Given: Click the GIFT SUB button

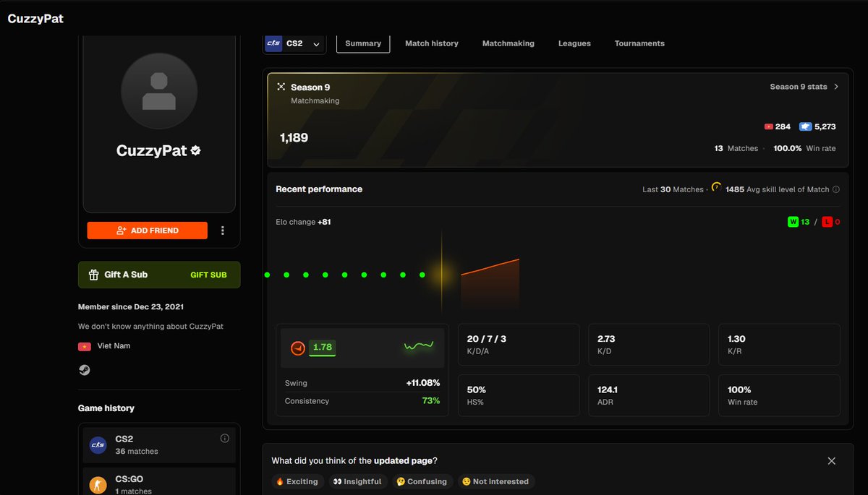Looking at the screenshot, I should pos(208,275).
